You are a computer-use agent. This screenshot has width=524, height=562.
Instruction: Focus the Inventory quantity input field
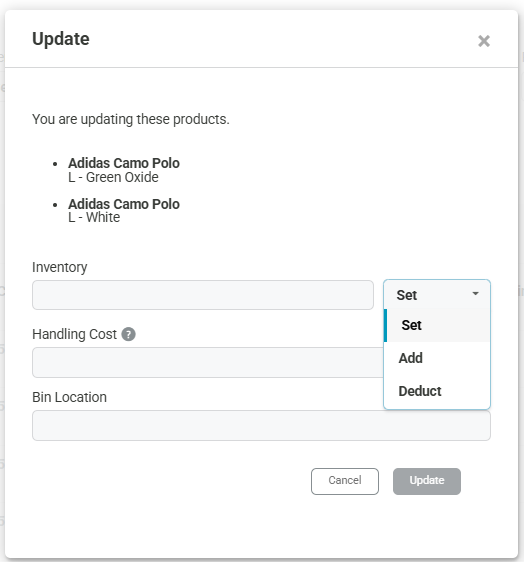tap(203, 295)
